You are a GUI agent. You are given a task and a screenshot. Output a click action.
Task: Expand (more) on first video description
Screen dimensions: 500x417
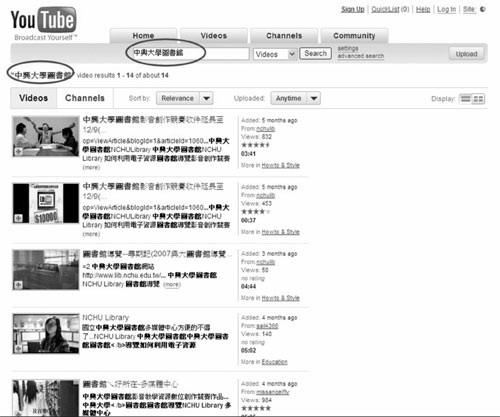pos(91,167)
